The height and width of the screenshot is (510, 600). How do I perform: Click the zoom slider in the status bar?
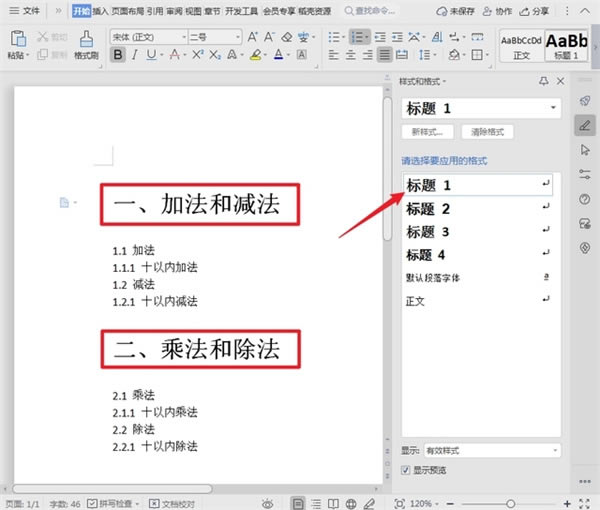click(510, 502)
